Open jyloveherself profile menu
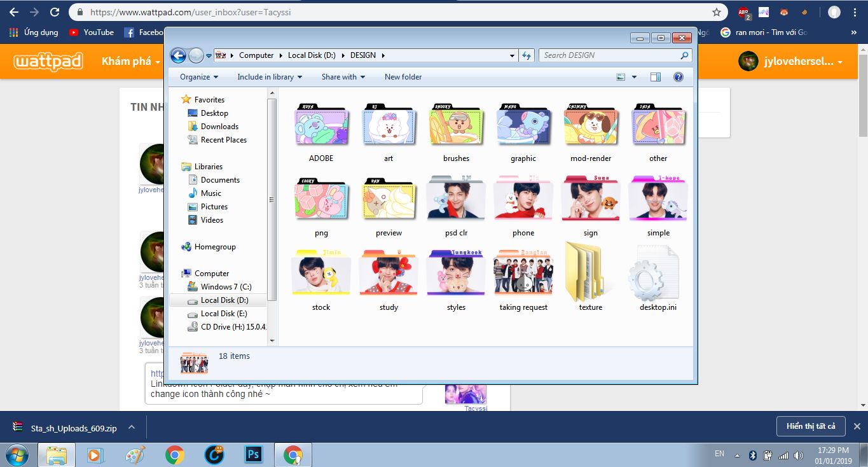Viewport: 868px width, 467px height. [x=791, y=62]
